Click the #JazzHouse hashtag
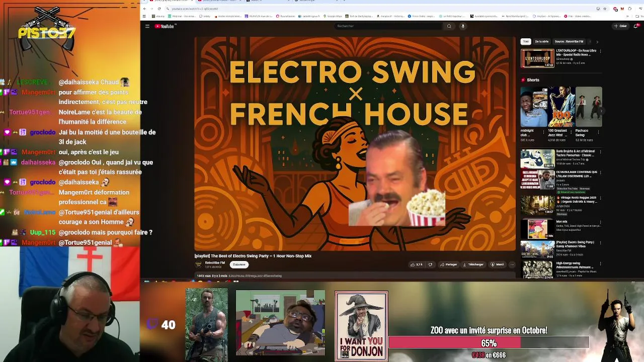The image size is (644, 362). [x=237, y=276]
